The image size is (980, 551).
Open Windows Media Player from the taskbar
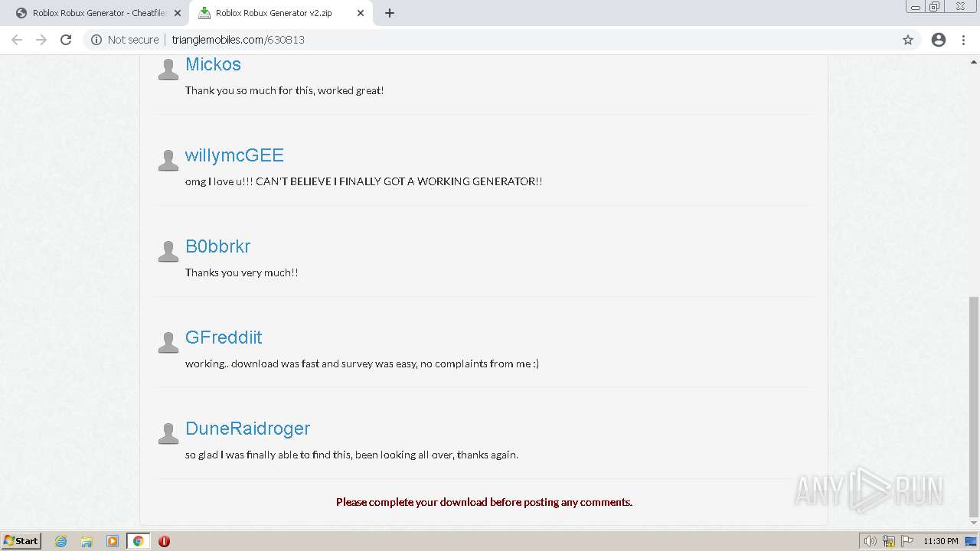coord(113,541)
